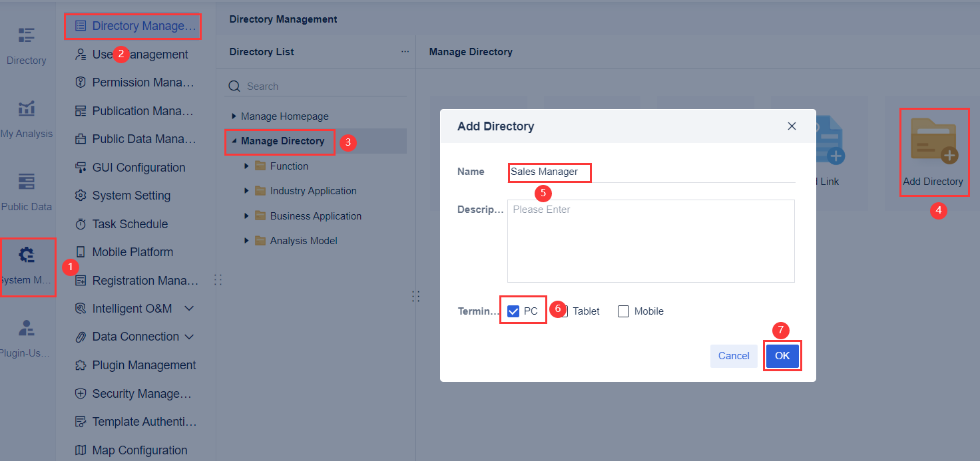
Task: Click the Description Please Enter text area
Action: 651,241
